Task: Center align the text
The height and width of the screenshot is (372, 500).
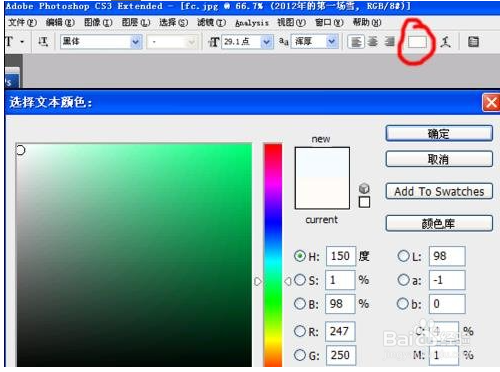Action: point(373,42)
